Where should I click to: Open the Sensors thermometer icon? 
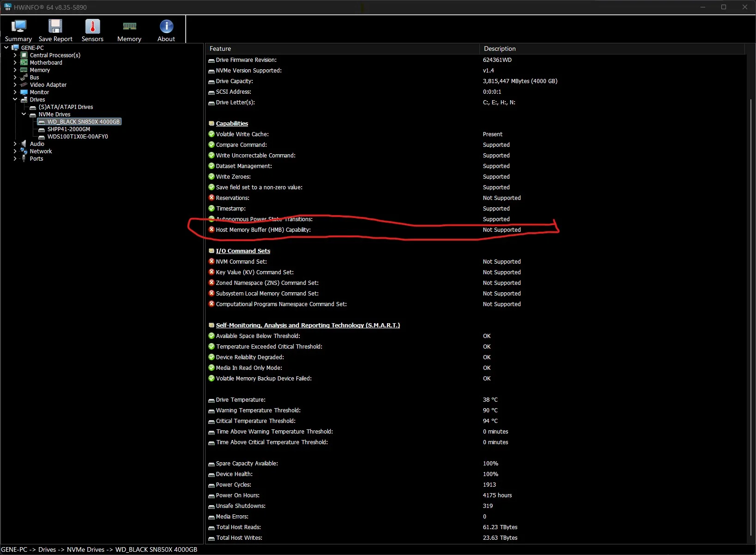pos(92,26)
